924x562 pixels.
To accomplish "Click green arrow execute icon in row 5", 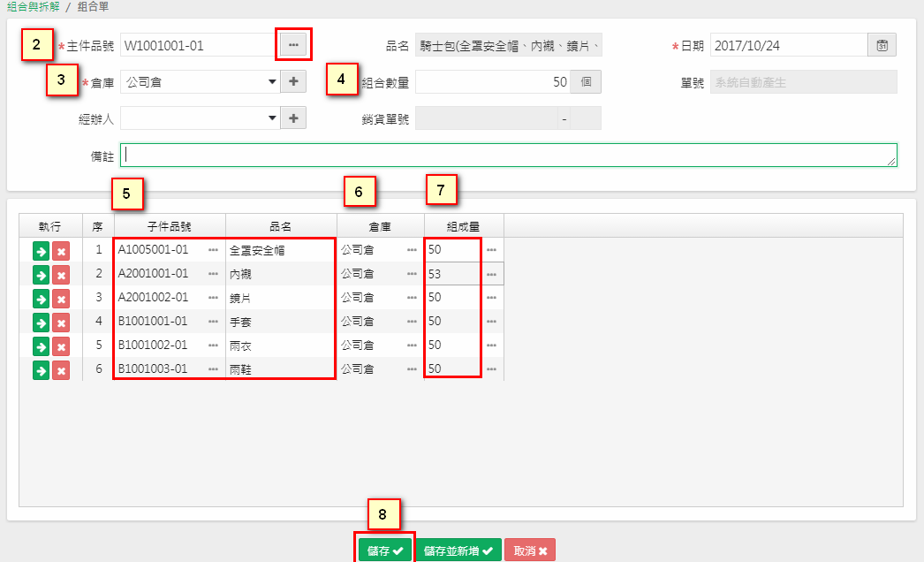I will [41, 346].
